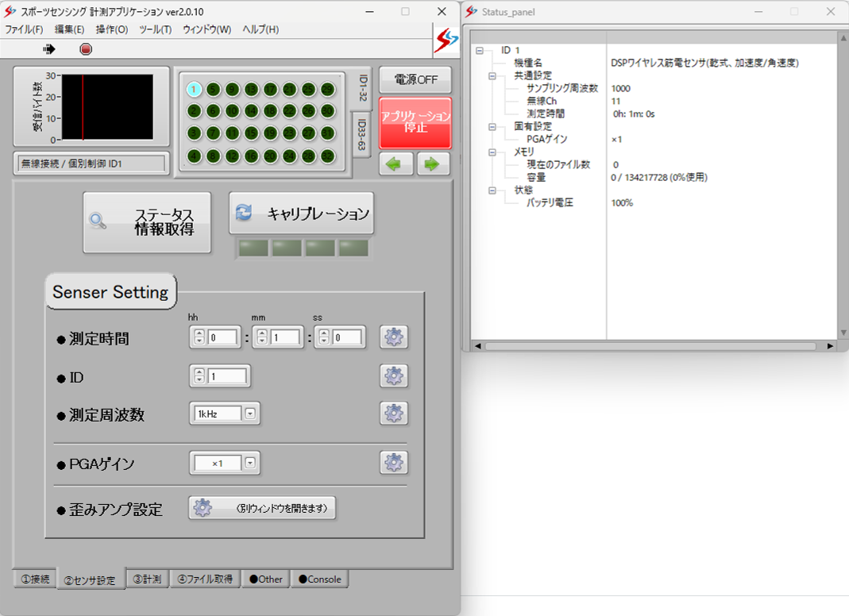The image size is (849, 616).
Task: Click Status_panel vertical scrollbar down arrow
Action: tap(843, 333)
